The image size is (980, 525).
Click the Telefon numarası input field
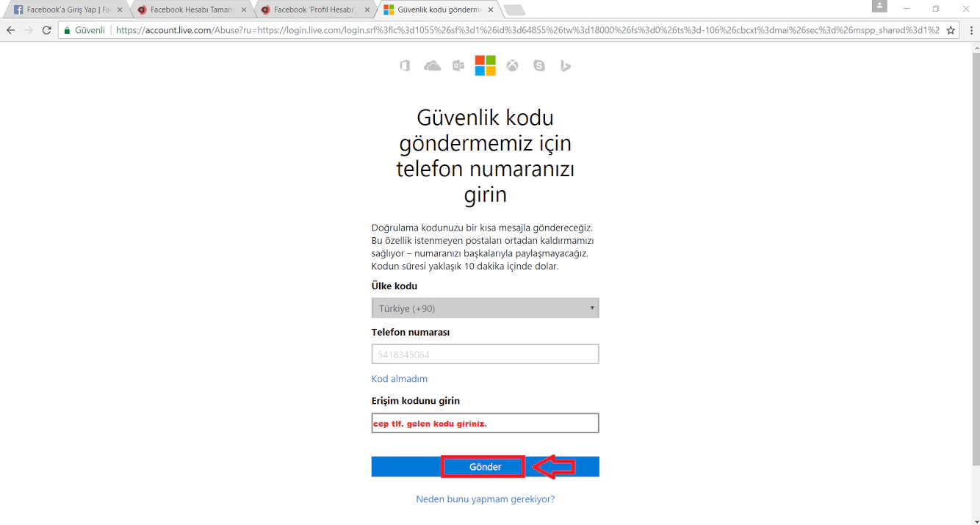pos(486,354)
